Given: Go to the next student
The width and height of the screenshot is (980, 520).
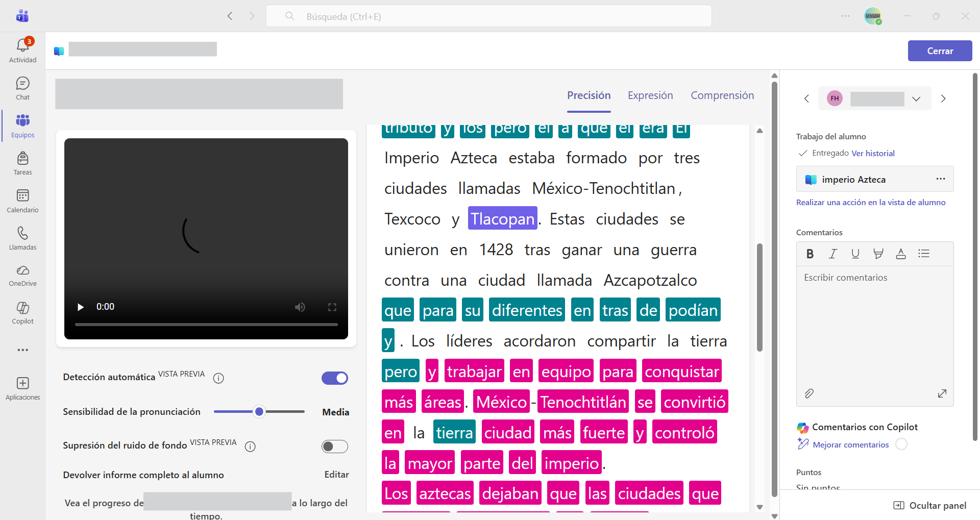Looking at the screenshot, I should coord(943,98).
